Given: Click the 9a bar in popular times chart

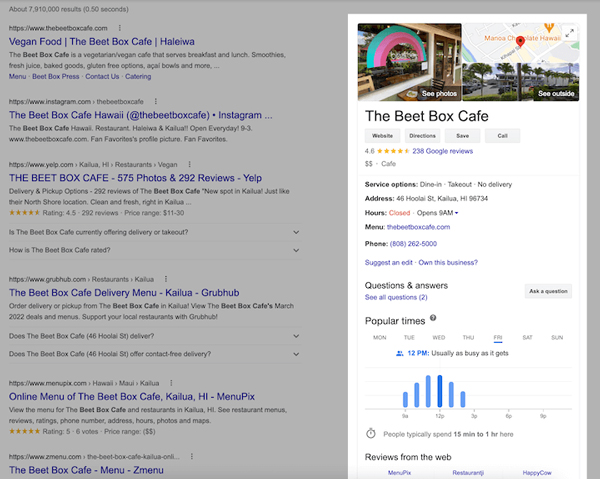Looking at the screenshot, I should (x=405, y=399).
